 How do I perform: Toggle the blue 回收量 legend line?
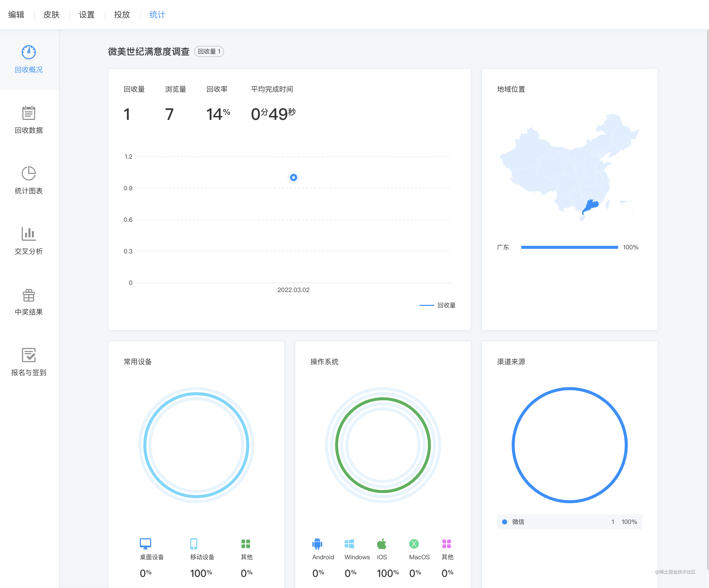pos(427,305)
